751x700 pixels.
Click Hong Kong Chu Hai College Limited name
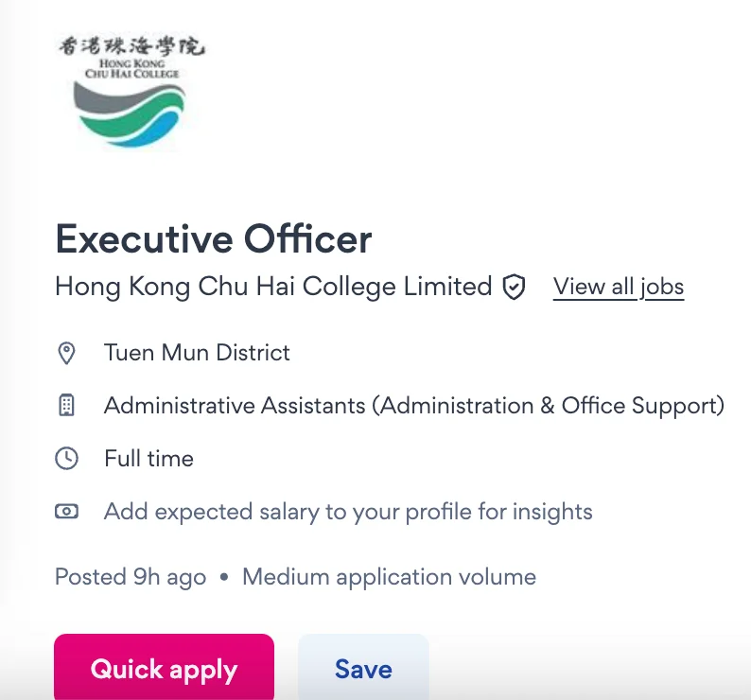pyautogui.click(x=273, y=287)
